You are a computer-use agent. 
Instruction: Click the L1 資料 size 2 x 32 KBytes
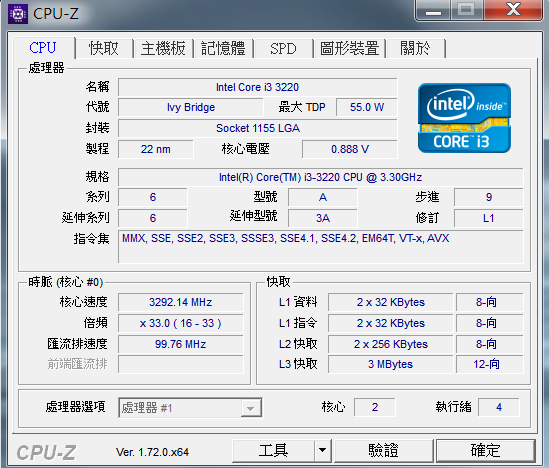pyautogui.click(x=391, y=302)
